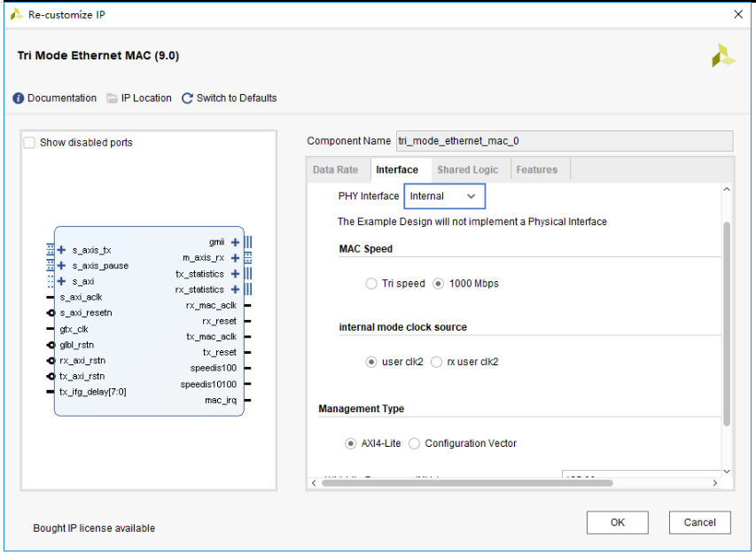Choose Configuration Vector management type
The image size is (756, 555).
point(415,443)
